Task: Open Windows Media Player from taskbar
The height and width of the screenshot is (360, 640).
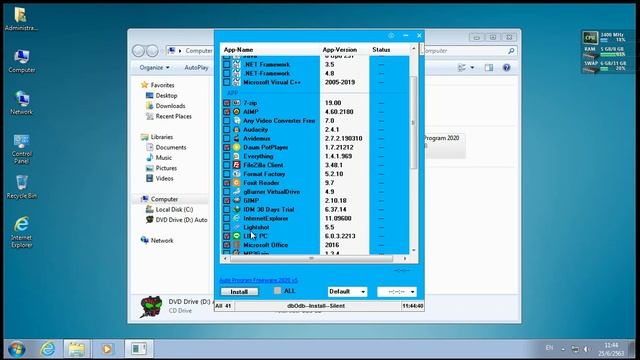Action: 107,349
